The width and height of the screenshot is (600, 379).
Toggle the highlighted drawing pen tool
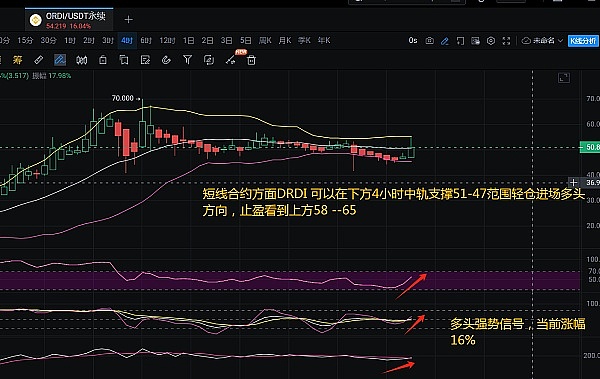pyautogui.click(x=60, y=60)
